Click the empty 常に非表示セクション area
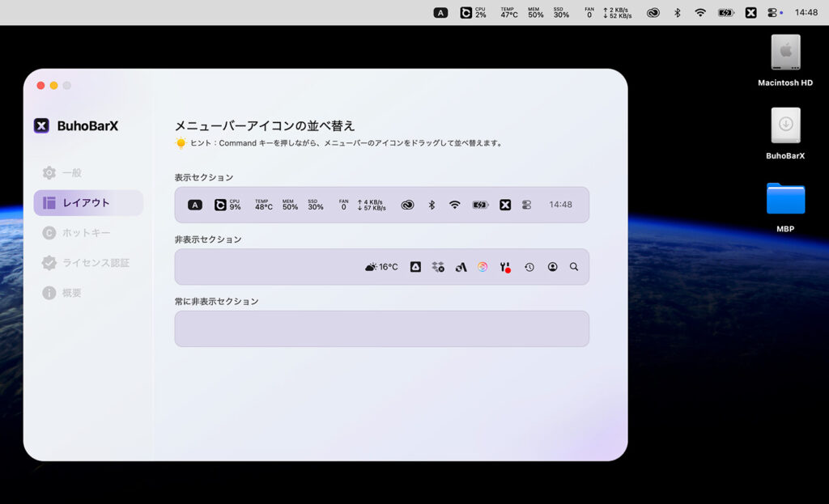829x504 pixels. click(x=381, y=328)
